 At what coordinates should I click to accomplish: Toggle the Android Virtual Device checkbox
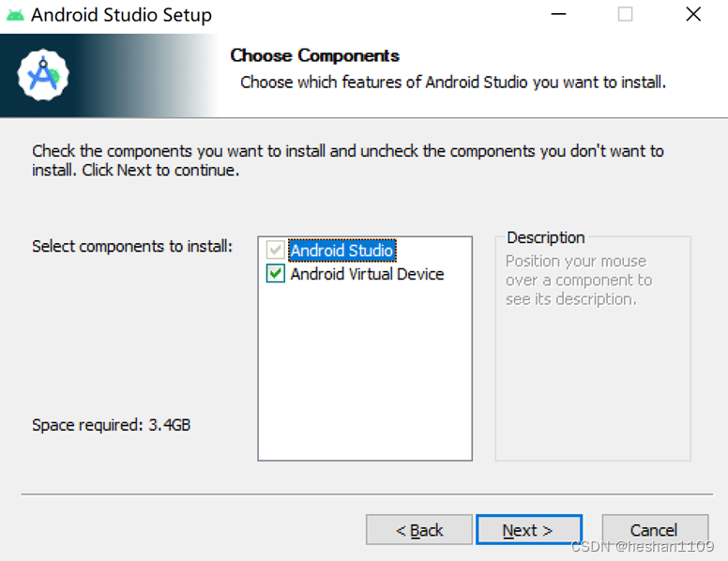275,274
